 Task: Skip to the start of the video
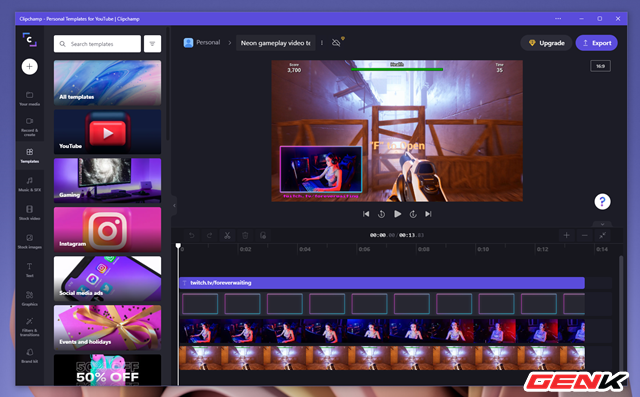(366, 214)
